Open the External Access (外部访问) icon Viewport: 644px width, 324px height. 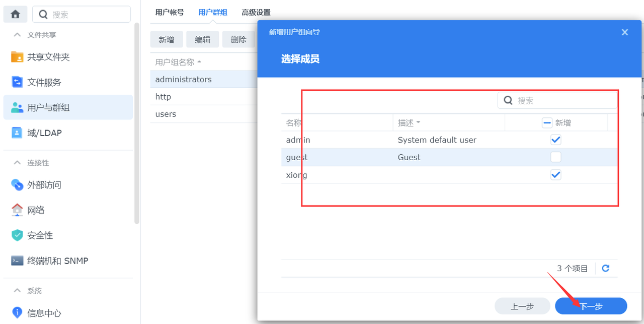17,185
